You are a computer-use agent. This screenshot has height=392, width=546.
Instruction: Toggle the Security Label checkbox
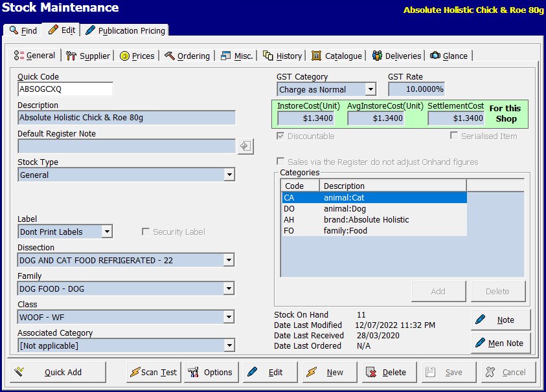(x=146, y=232)
